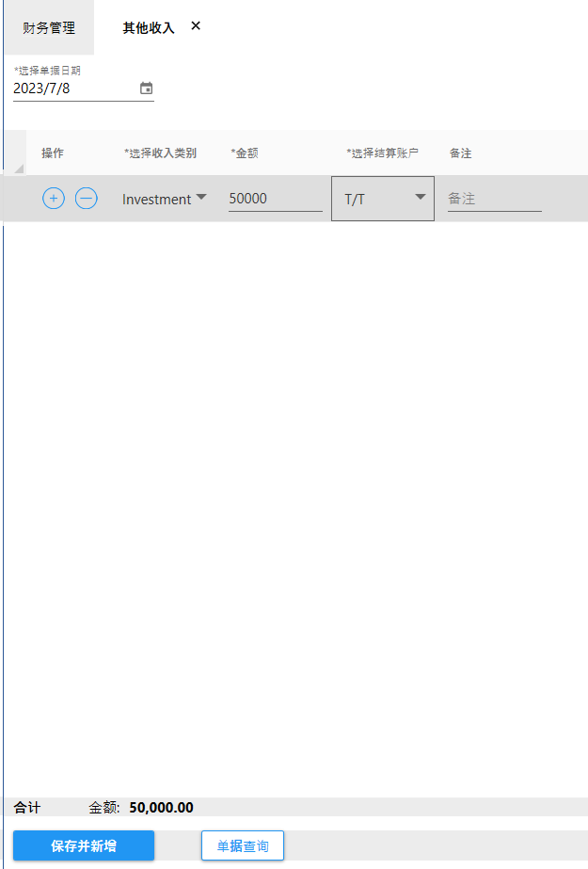Open the Investment income category dropdown
Screen dimensions: 588x869
[164, 199]
